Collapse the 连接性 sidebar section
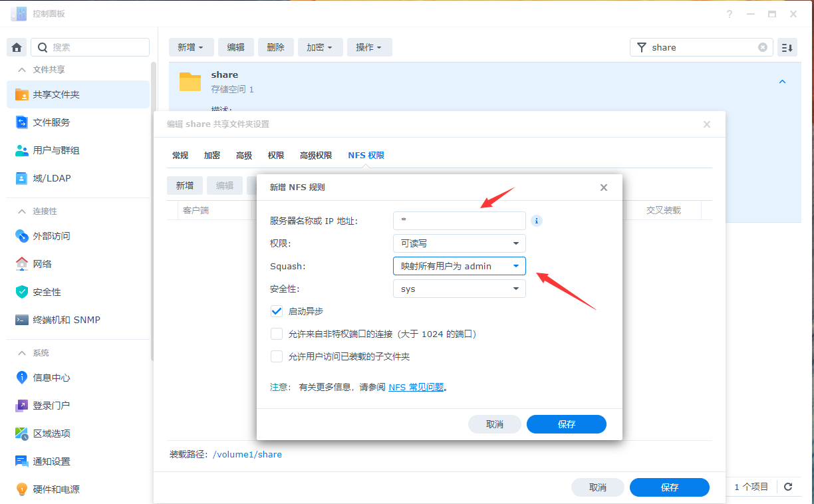This screenshot has height=504, width=814. 23,211
